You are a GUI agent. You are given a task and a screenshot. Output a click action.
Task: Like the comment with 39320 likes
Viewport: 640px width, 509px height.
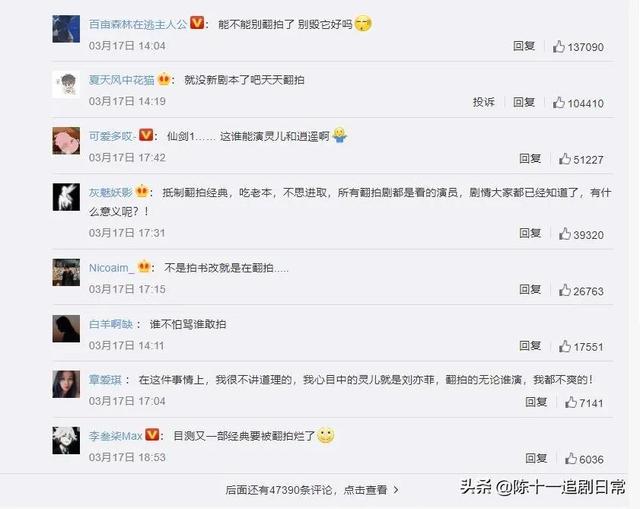[581, 235]
